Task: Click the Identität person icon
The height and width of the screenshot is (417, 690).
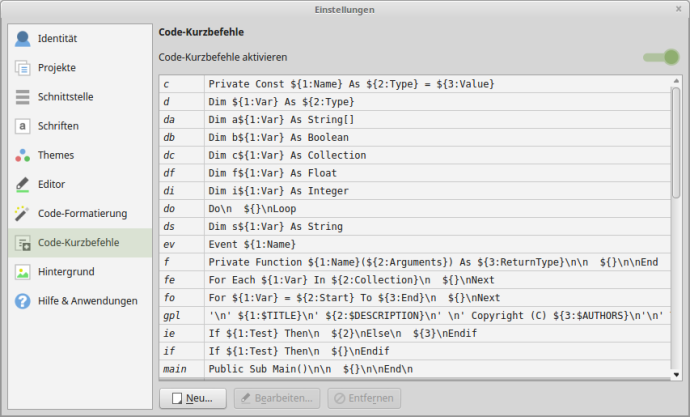Action: point(22,39)
